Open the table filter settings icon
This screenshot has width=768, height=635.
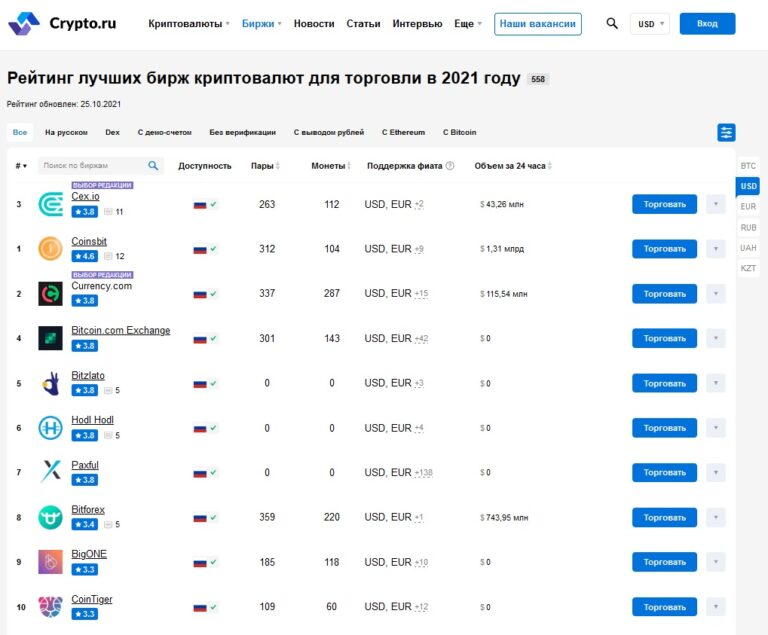coord(726,132)
